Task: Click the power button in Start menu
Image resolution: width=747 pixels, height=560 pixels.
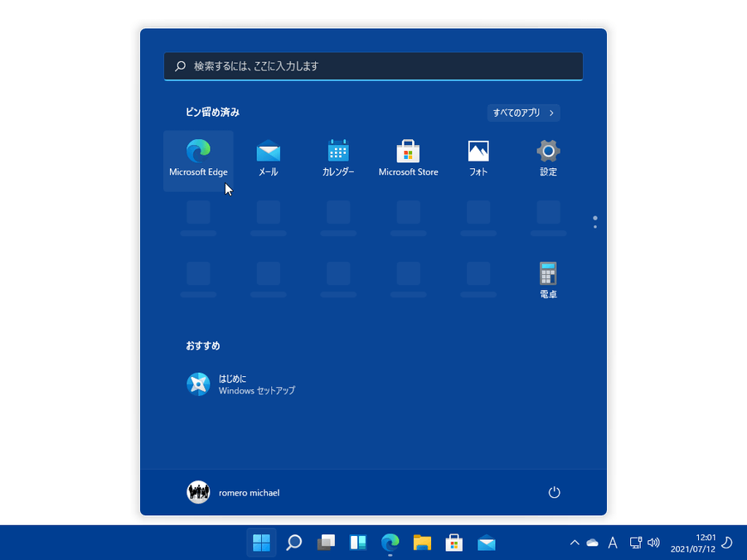Action: [x=554, y=492]
